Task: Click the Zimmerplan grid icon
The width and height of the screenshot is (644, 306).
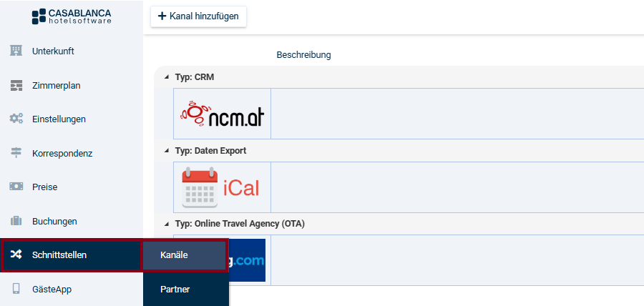Action: (16, 85)
